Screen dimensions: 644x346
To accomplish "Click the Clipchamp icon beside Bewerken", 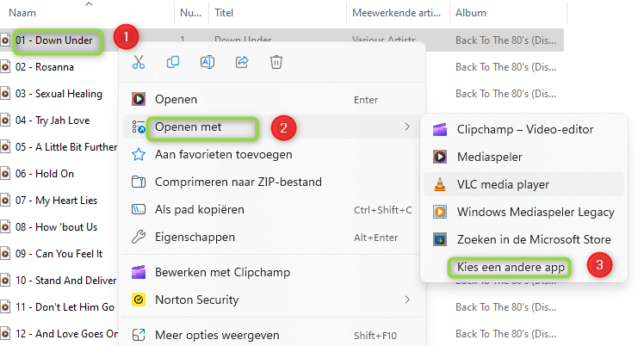I will click(x=139, y=272).
